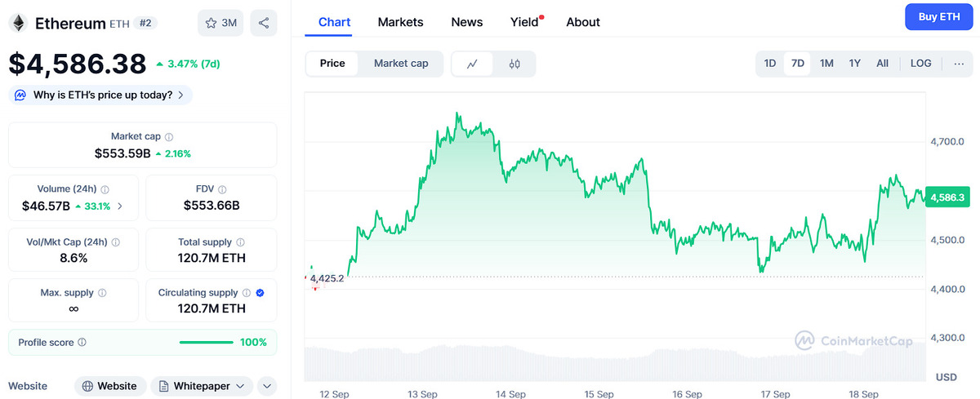
Task: Click the verified checkmark badge on Circulating supply
Action: 260,293
